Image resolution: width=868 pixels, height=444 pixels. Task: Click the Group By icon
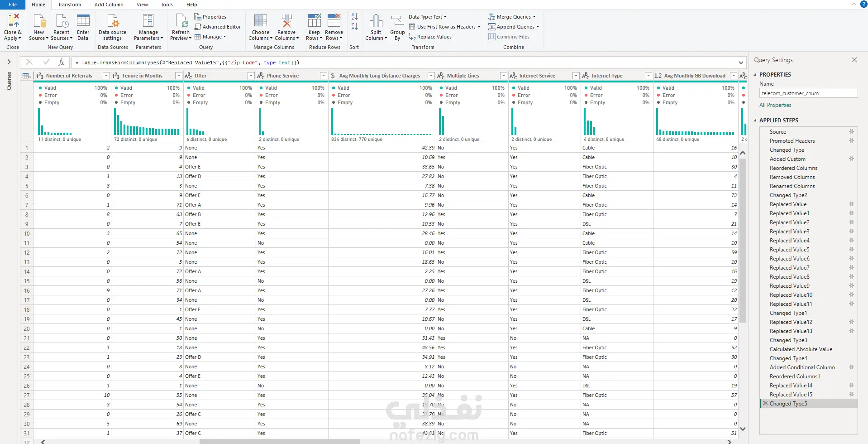tap(397, 21)
